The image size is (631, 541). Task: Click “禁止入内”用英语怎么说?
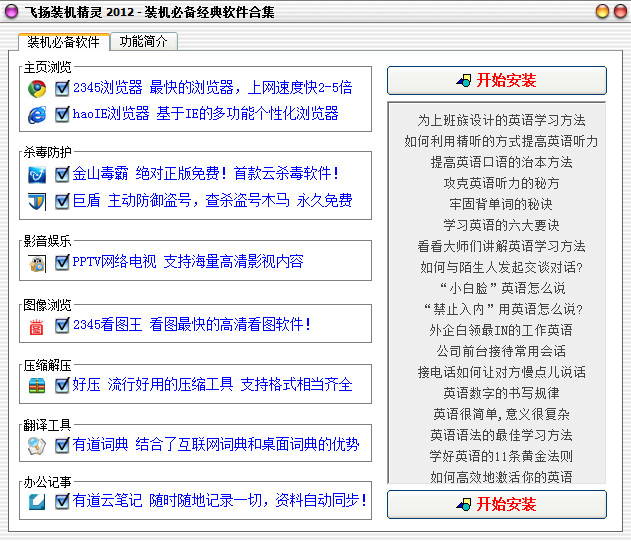tap(501, 309)
